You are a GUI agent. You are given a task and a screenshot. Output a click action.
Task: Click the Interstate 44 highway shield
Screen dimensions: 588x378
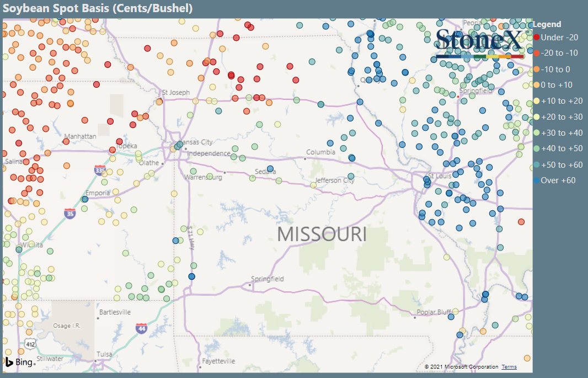point(141,328)
